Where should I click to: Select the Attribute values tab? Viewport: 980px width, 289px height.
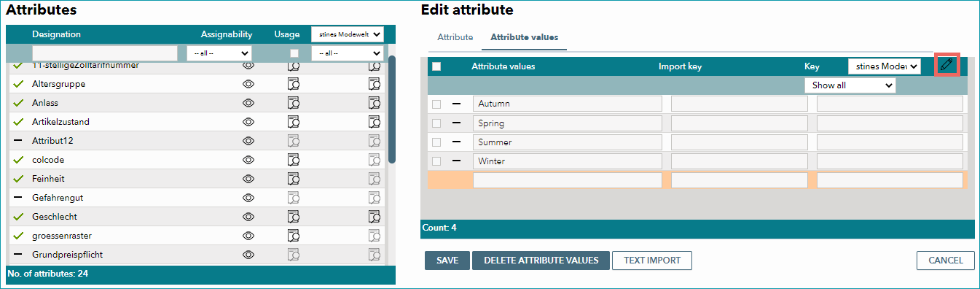click(x=524, y=37)
